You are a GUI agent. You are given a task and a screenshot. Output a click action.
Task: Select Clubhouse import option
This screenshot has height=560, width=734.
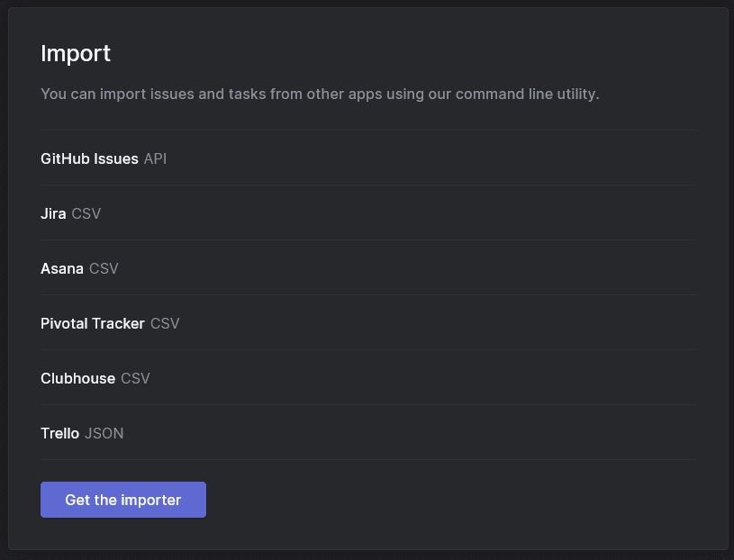point(368,377)
